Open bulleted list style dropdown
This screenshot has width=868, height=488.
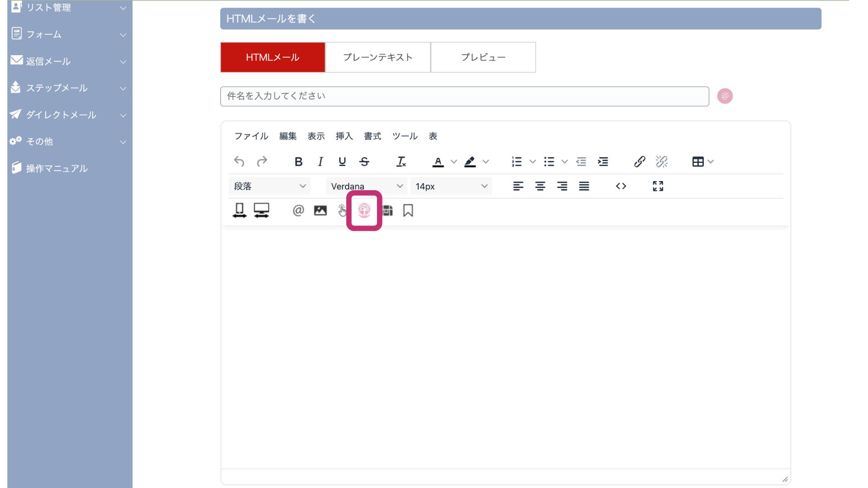tap(565, 161)
